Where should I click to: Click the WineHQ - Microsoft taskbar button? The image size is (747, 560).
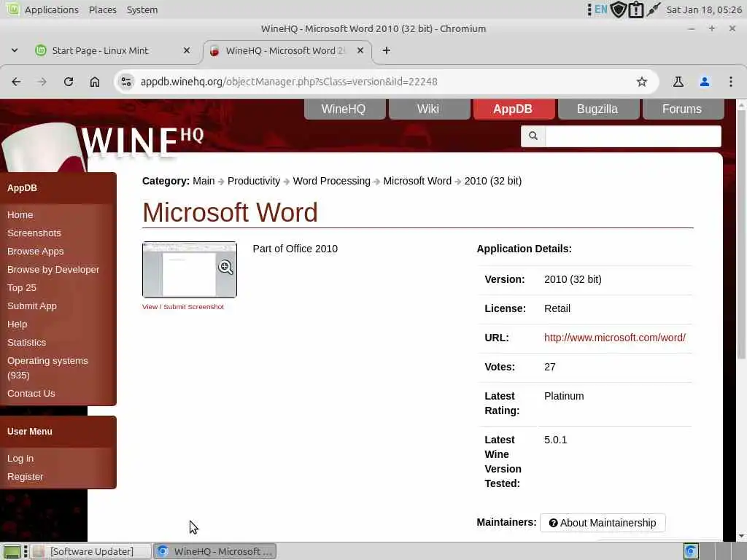tap(215, 551)
